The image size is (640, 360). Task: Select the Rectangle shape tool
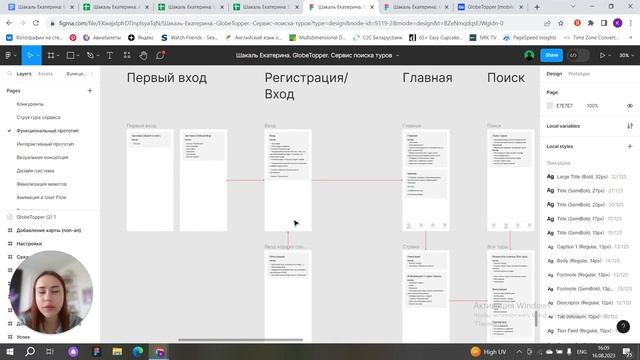point(70,55)
